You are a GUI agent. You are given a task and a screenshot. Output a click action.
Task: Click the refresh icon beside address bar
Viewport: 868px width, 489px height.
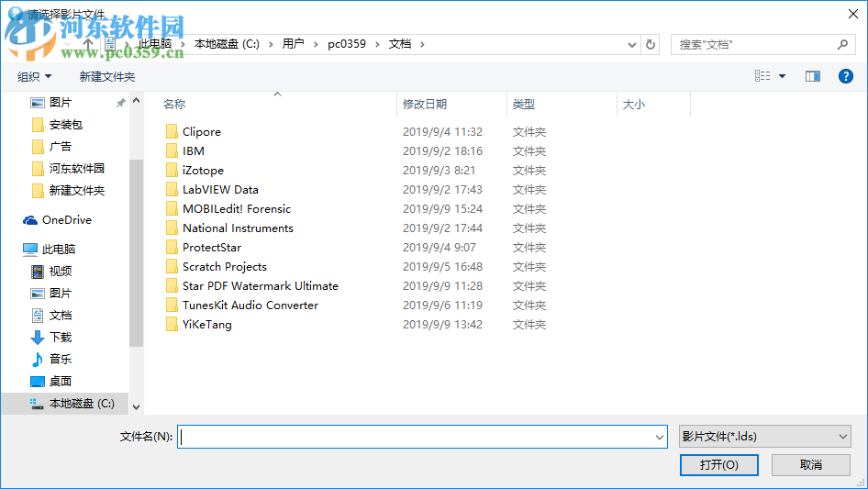pos(651,44)
